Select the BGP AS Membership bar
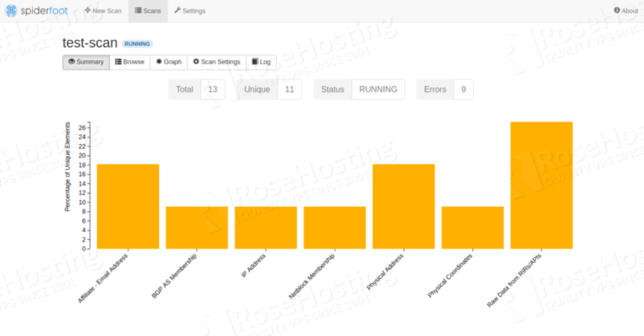 coord(196,227)
